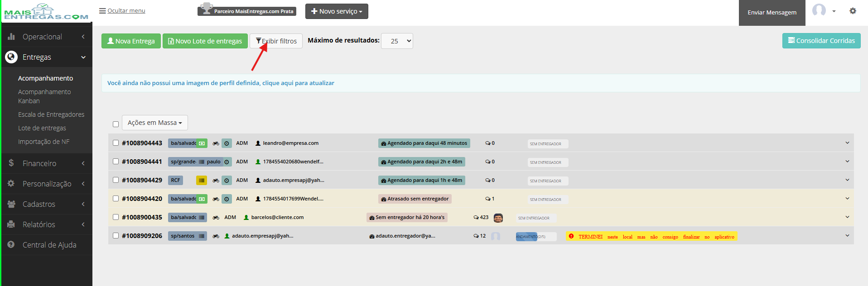This screenshot has width=868, height=286.
Task: Click profile image update notice link
Action: pos(221,83)
